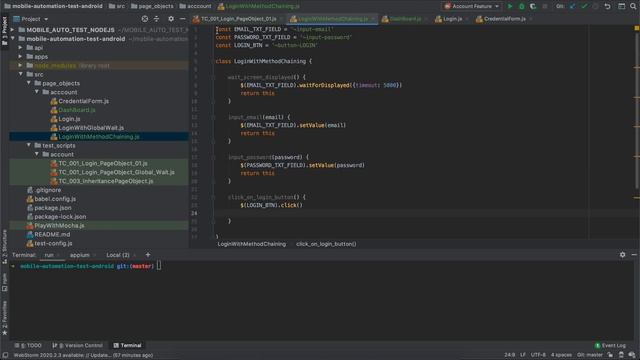This screenshot has height=360, width=640.
Task: Open Terminal panel settings gear
Action: pos(622,255)
